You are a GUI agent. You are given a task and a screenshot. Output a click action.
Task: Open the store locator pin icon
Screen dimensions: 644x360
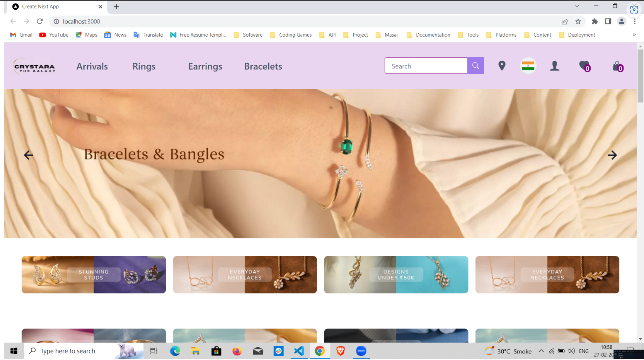point(502,66)
